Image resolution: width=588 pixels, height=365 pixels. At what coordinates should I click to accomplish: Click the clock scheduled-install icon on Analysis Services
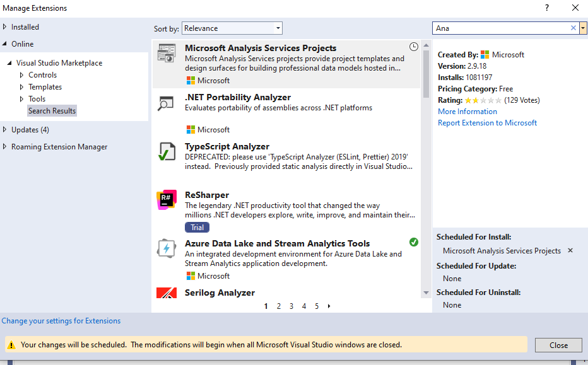tap(414, 47)
